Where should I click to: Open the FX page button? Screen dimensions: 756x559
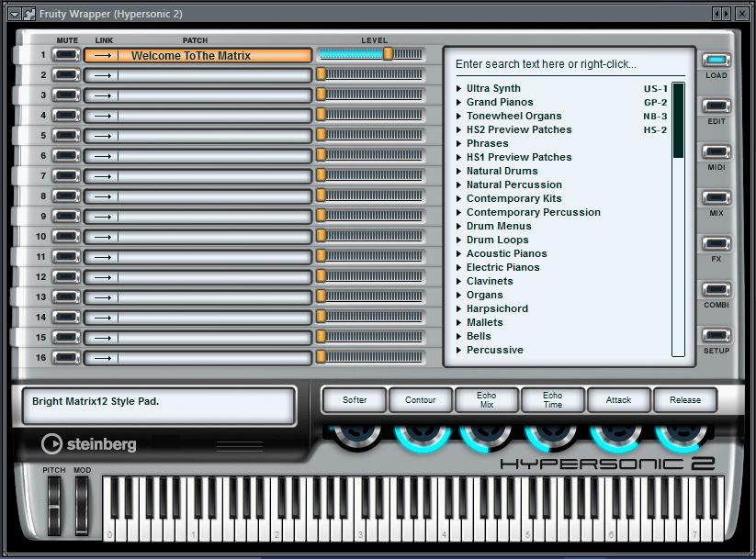point(717,243)
